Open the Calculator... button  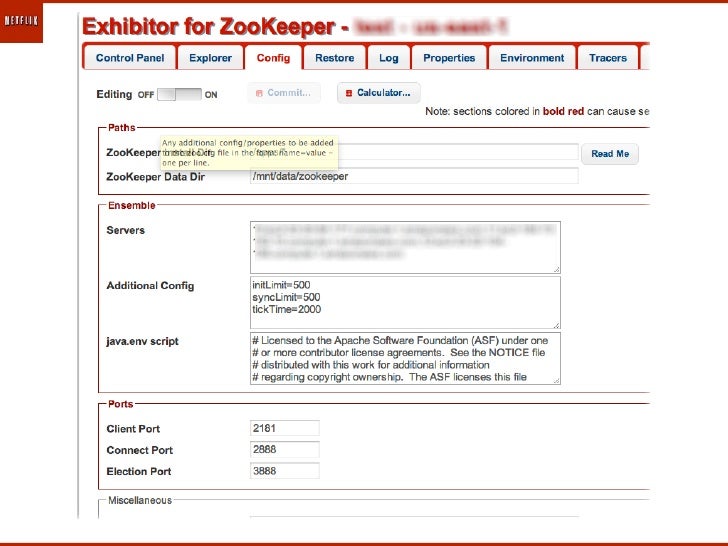pos(379,93)
